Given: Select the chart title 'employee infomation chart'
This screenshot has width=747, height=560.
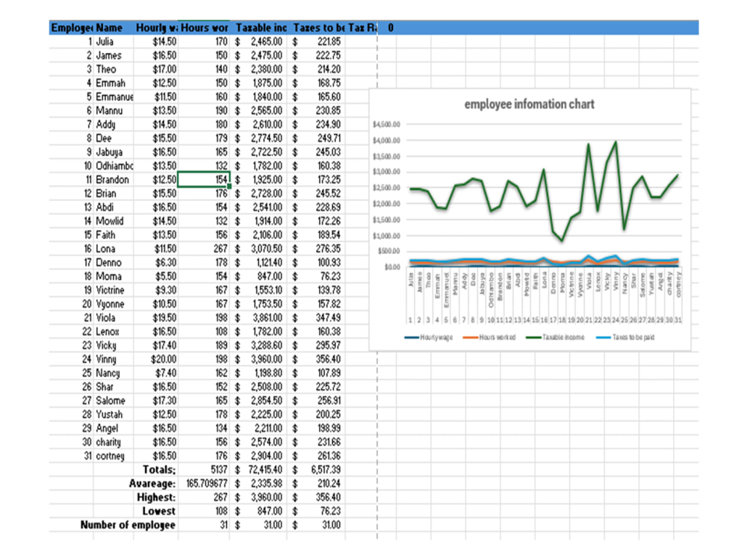Looking at the screenshot, I should tap(530, 105).
